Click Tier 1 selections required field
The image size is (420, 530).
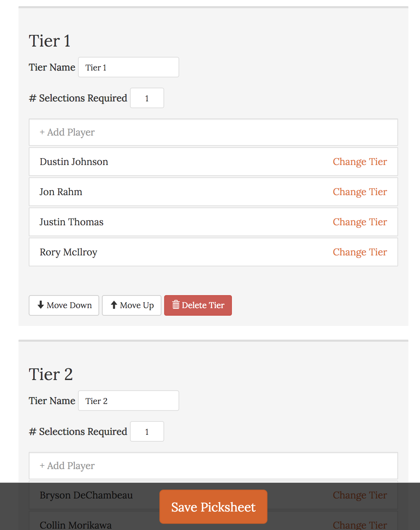coord(147,98)
